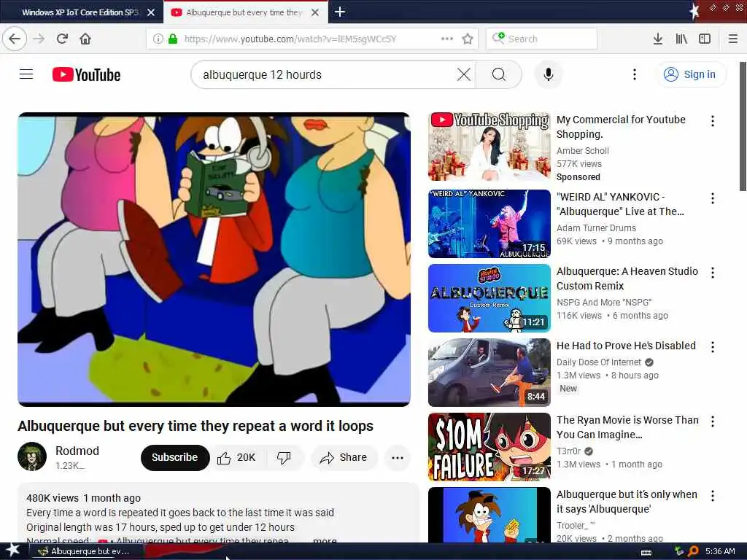Open the Firefox hamburger menu

(x=733, y=39)
